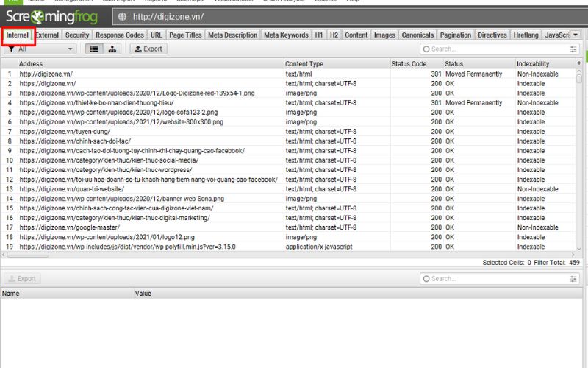Switch to the External tab

pyautogui.click(x=47, y=35)
